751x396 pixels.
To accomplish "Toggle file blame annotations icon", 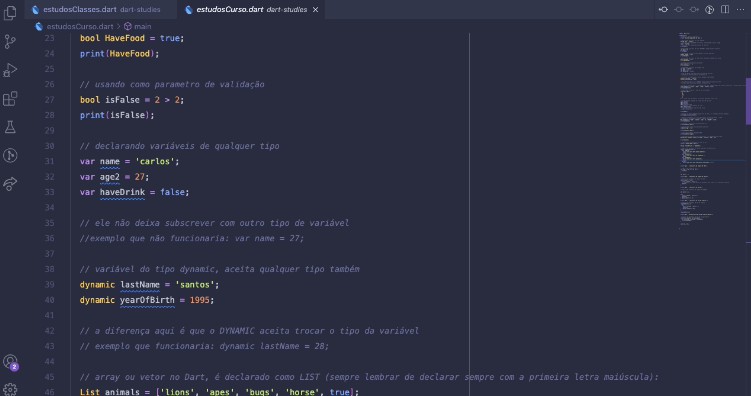I will [709, 10].
